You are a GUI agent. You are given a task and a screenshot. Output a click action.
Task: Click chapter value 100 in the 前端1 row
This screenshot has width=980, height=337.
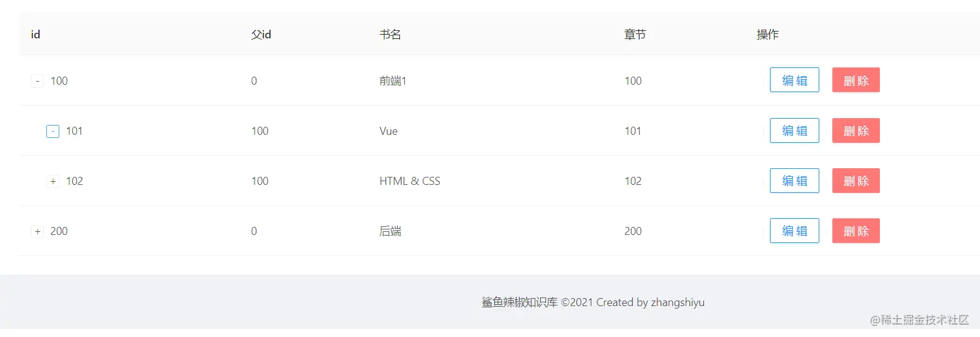coord(633,81)
